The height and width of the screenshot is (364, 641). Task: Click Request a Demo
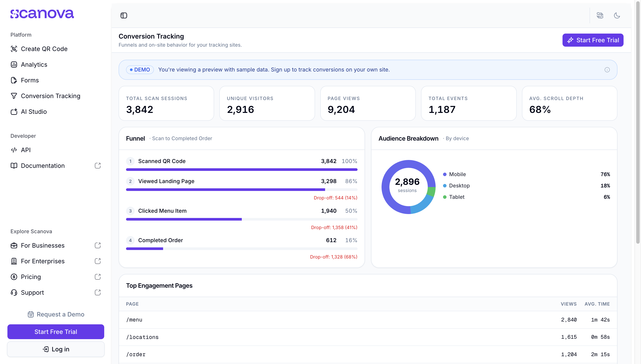coord(56,315)
